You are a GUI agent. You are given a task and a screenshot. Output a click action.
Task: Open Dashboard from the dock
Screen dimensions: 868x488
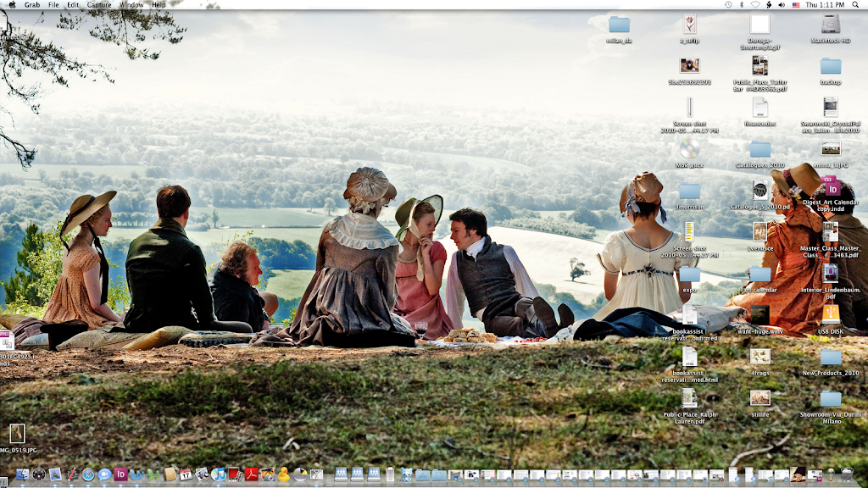tap(39, 474)
